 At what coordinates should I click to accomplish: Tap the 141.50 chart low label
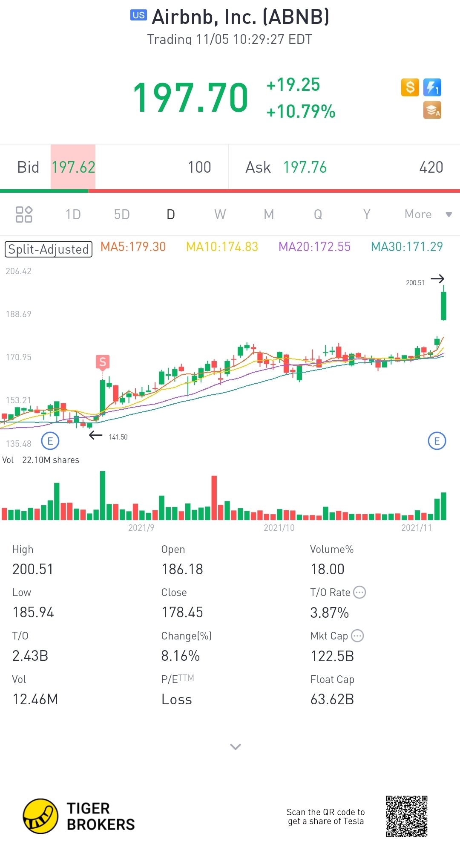[x=118, y=437]
